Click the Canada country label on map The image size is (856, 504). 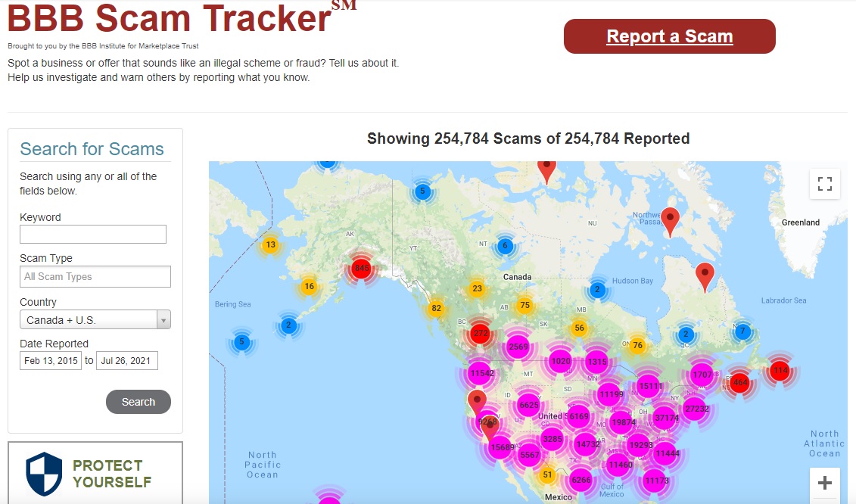click(517, 277)
